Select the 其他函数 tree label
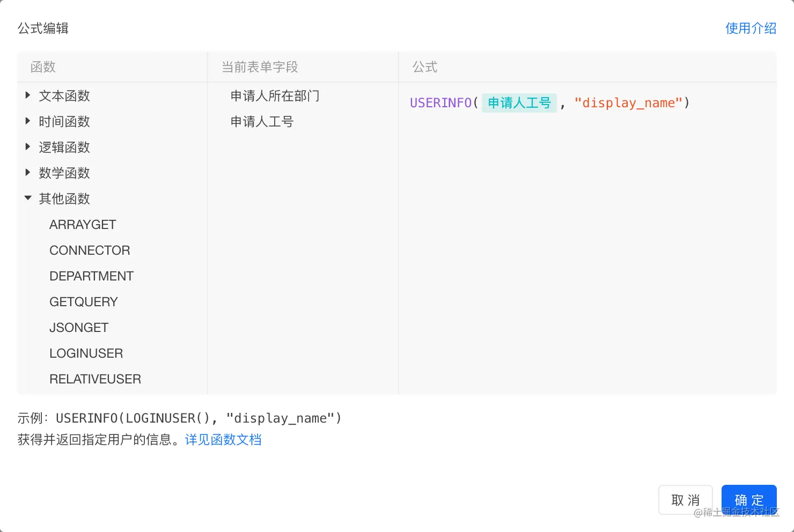The width and height of the screenshot is (794, 532). (x=64, y=199)
